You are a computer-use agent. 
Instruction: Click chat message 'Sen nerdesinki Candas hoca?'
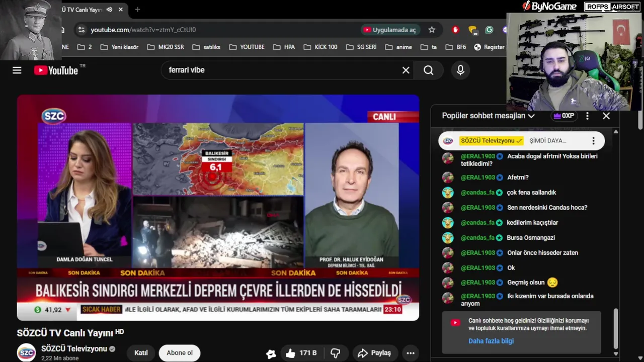tap(547, 207)
